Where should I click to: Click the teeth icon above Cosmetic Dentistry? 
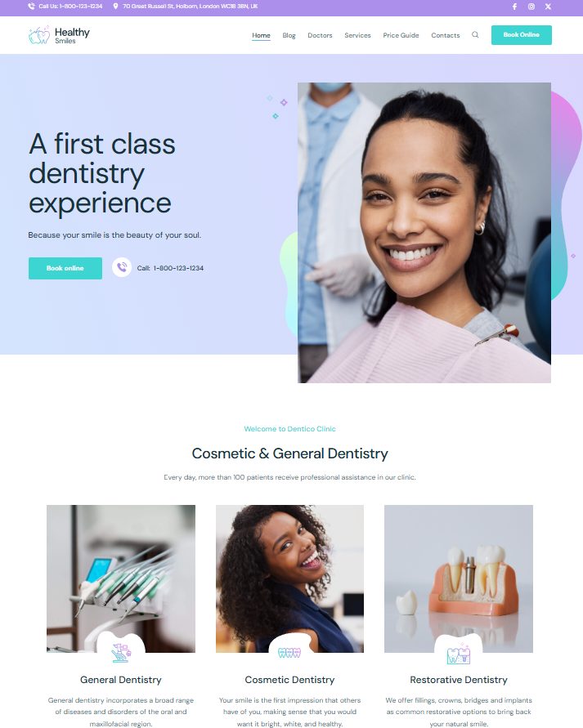pyautogui.click(x=289, y=653)
